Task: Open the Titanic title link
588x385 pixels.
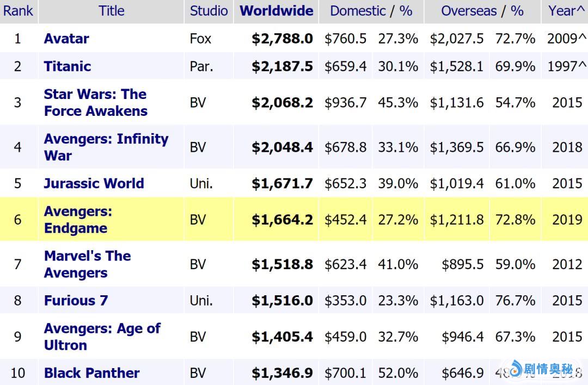Action: click(x=68, y=66)
